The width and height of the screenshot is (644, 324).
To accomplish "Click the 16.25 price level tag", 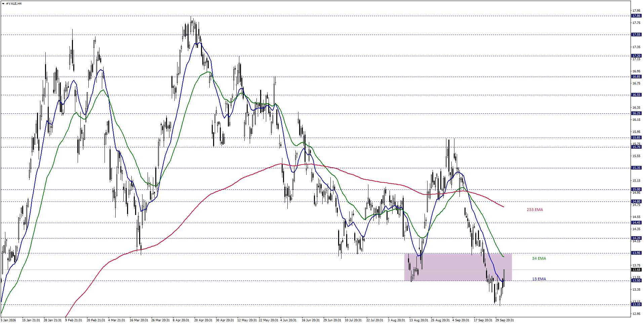I will tap(636, 113).
